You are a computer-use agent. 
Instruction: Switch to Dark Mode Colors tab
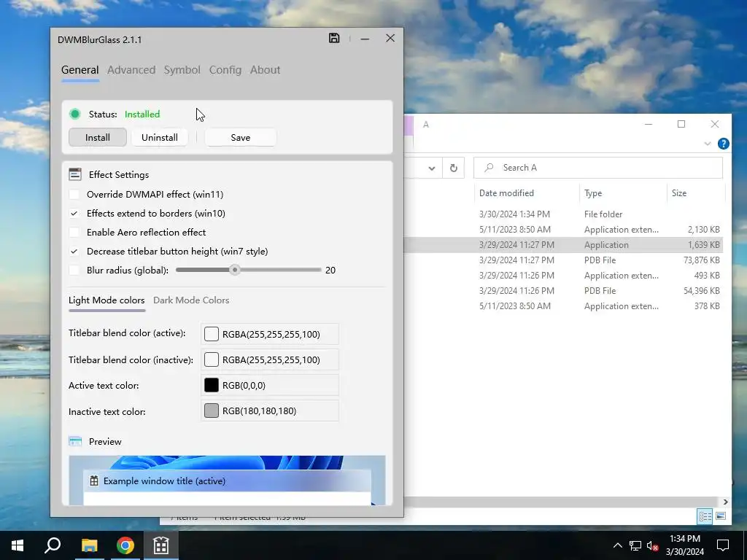(x=191, y=300)
